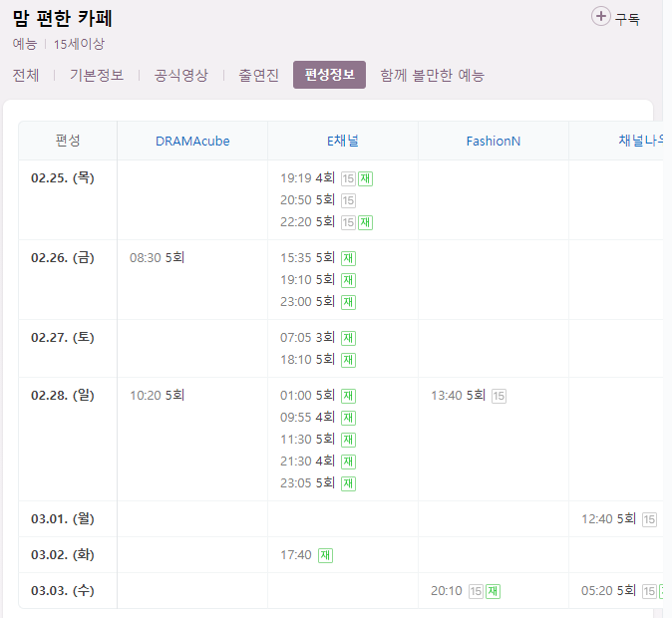The width and height of the screenshot is (672, 618).
Task: Click the 15:35 5회 schedule entry
Action: pos(307,257)
